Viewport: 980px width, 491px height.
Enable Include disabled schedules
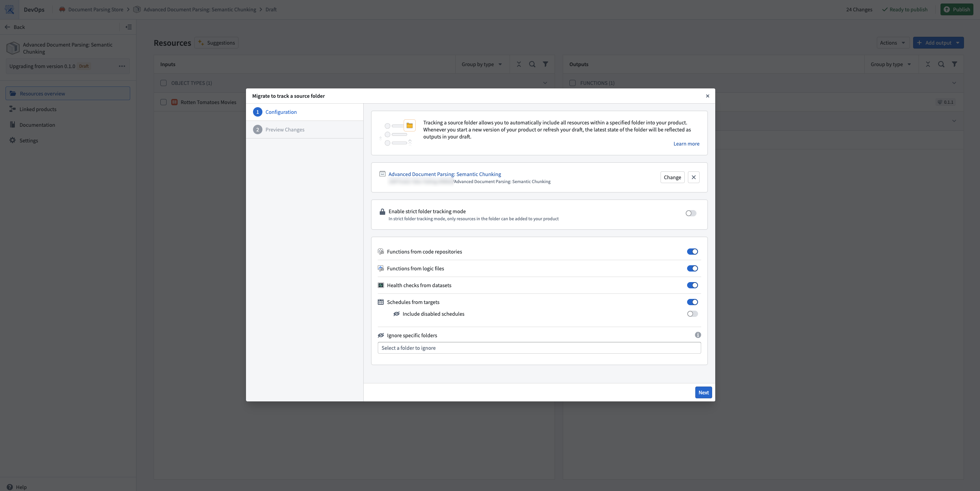pyautogui.click(x=693, y=313)
